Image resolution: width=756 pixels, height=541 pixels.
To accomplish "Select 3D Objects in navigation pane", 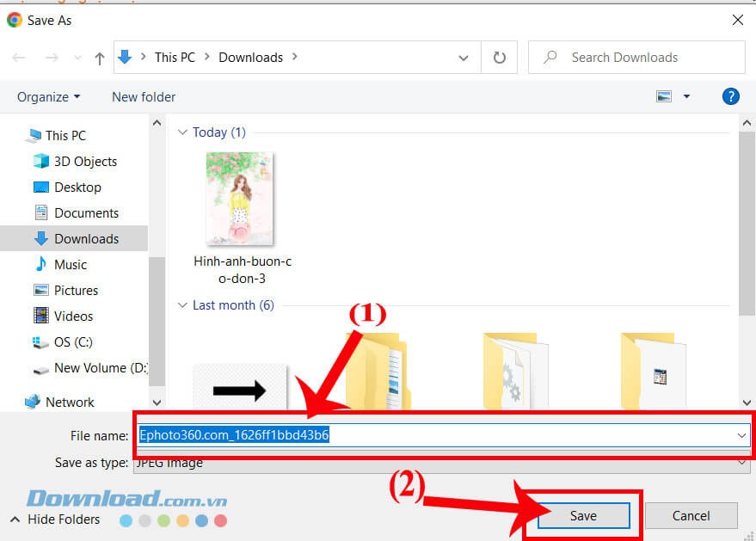I will 84,161.
